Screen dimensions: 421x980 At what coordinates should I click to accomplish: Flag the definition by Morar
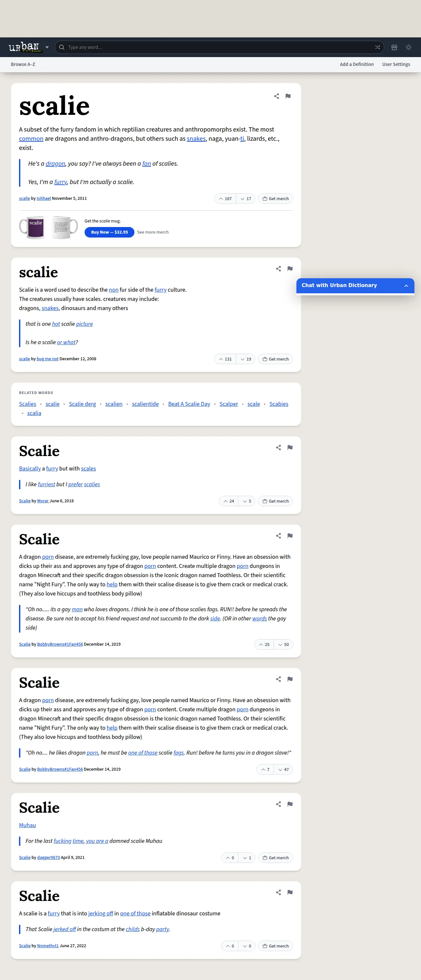[290, 448]
